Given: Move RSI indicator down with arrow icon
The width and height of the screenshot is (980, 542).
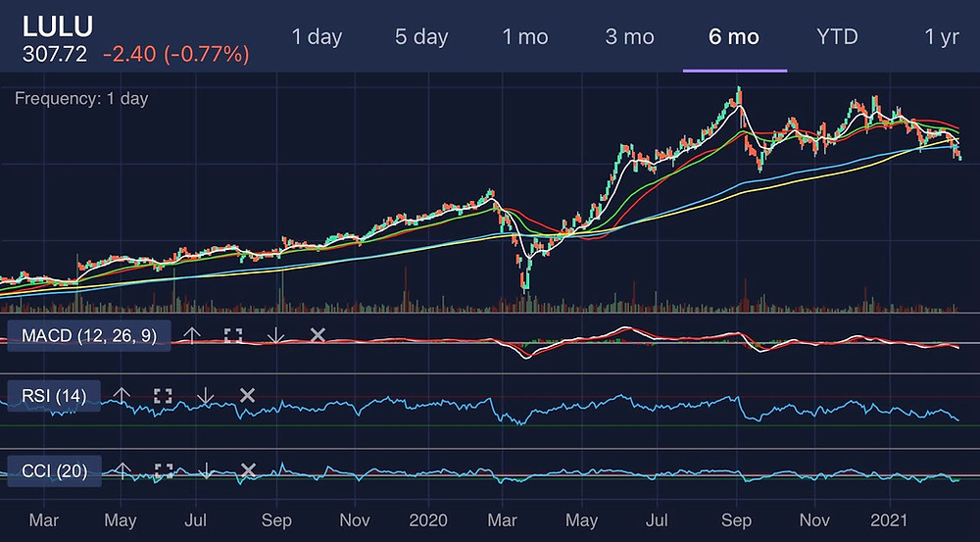Looking at the screenshot, I should click(x=205, y=395).
